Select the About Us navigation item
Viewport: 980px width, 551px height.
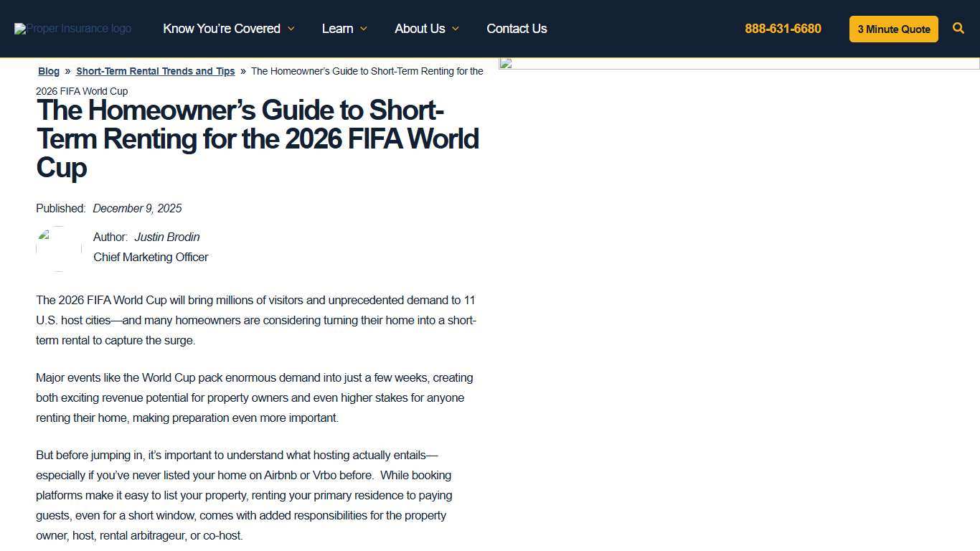pos(420,29)
